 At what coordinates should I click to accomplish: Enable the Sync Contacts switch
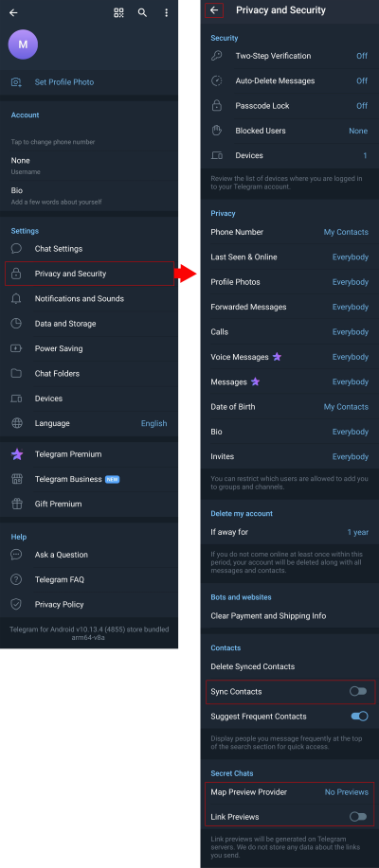(x=358, y=691)
